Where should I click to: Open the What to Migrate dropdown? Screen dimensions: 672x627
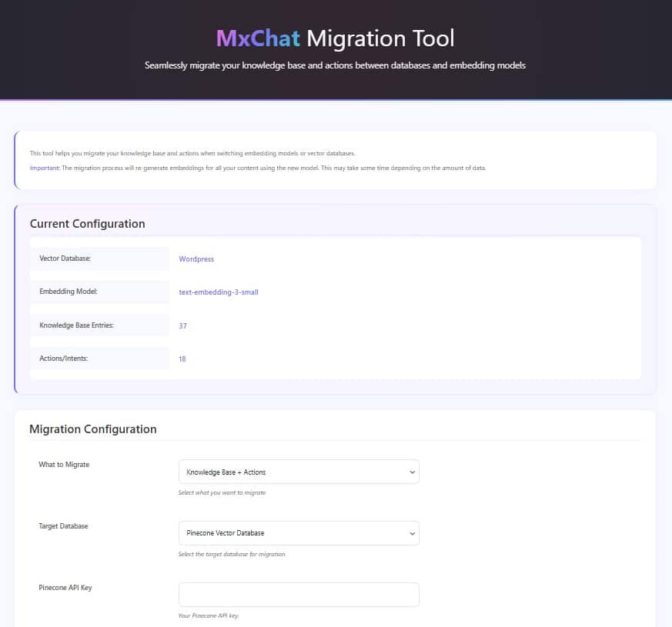coord(299,472)
